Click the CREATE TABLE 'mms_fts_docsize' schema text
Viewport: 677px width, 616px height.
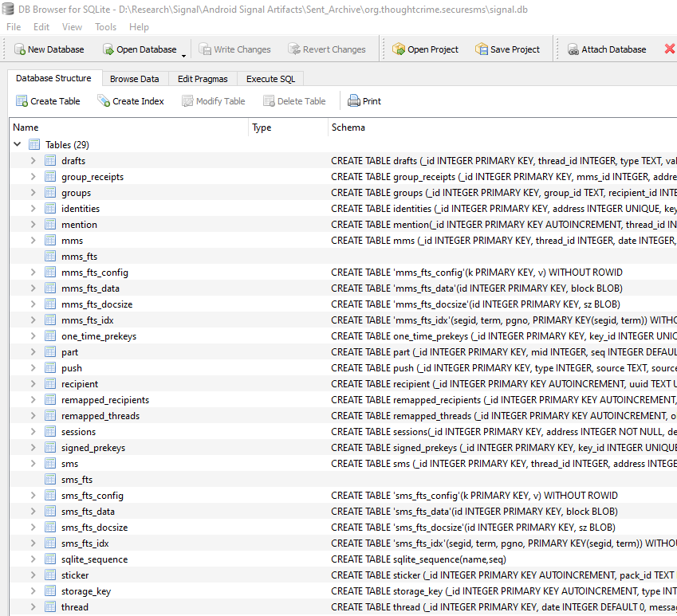coord(476,304)
